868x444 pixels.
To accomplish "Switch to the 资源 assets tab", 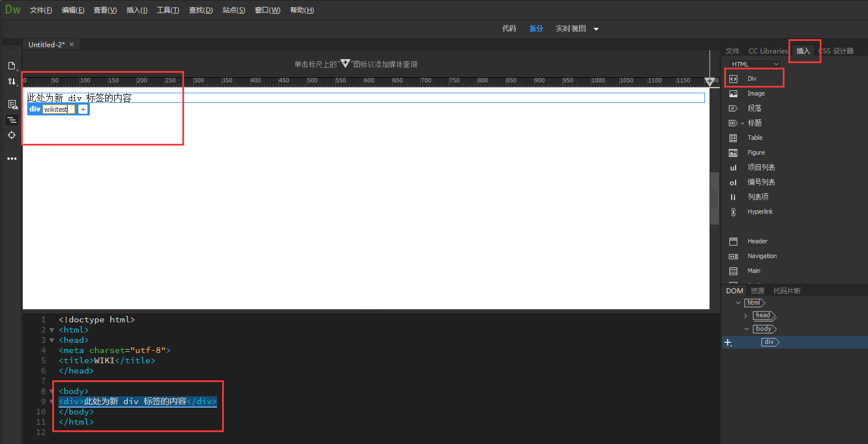I will point(757,291).
